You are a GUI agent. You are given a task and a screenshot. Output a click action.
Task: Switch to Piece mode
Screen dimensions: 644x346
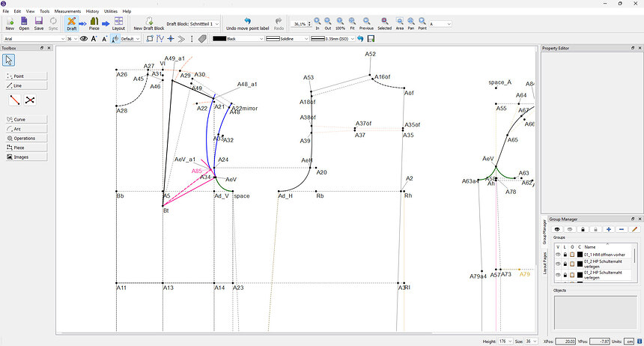click(94, 23)
